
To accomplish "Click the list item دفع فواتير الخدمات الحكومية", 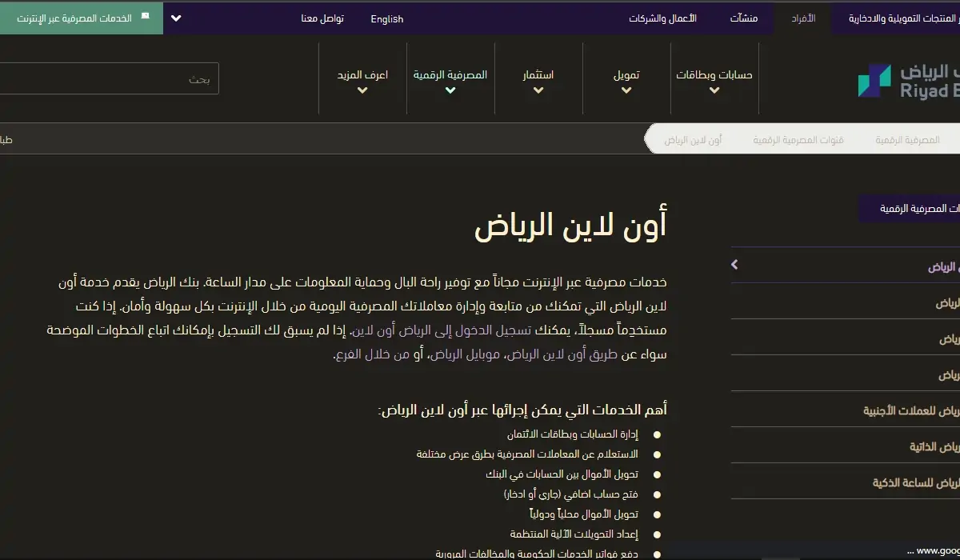I will [538, 554].
